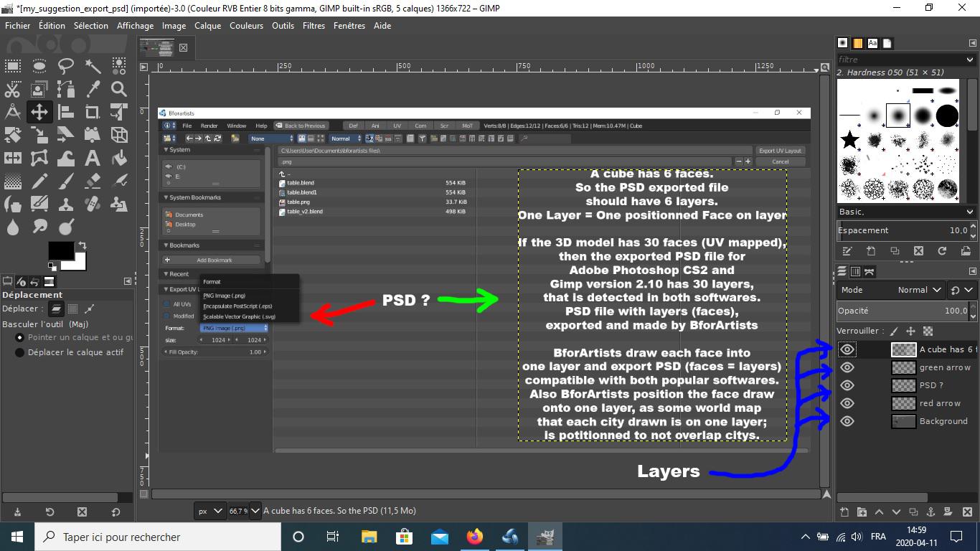Image resolution: width=980 pixels, height=551 pixels.
Task: Select the Pencil tool
Action: pos(39,181)
